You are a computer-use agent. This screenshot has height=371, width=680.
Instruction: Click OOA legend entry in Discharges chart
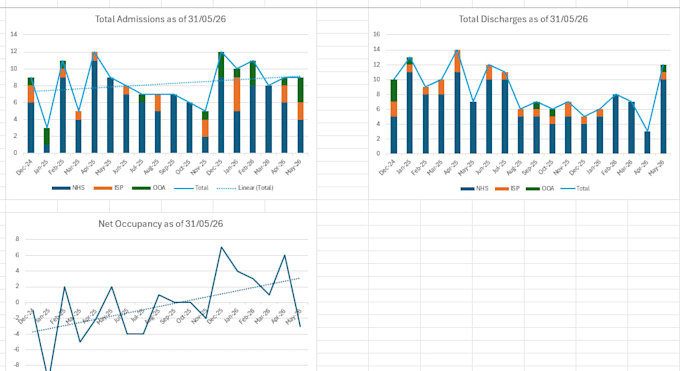[x=540, y=188]
